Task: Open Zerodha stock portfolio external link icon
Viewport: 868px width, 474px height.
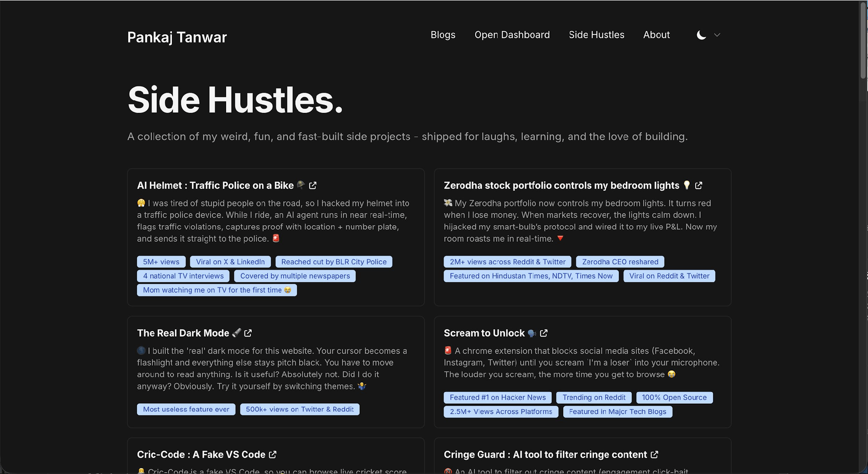Action: click(x=698, y=185)
